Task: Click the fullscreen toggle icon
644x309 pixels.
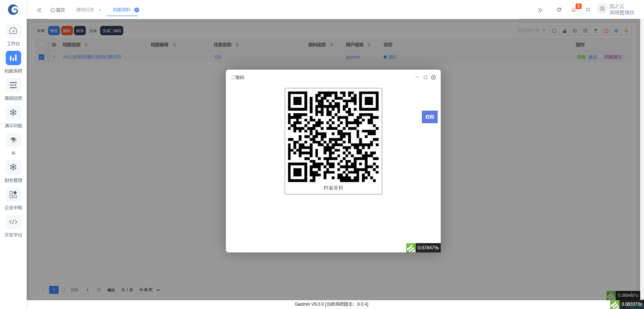Action: [588, 10]
